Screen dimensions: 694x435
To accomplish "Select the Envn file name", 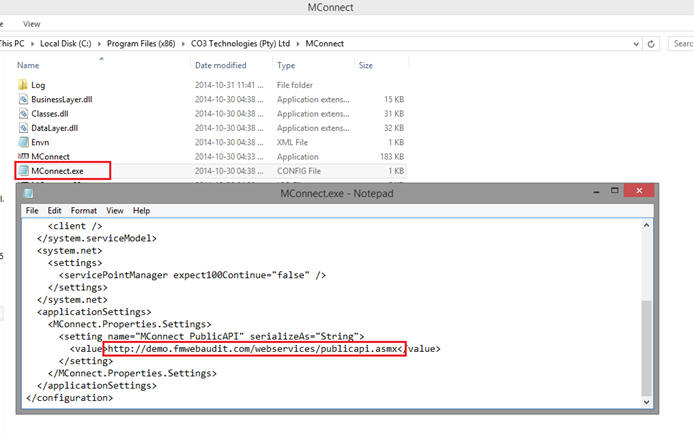I will (x=40, y=142).
